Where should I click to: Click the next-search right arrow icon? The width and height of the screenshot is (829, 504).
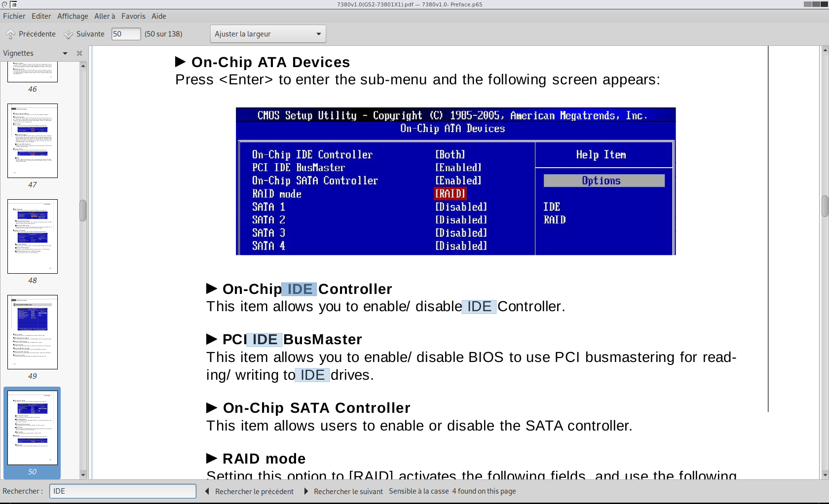pyautogui.click(x=306, y=491)
